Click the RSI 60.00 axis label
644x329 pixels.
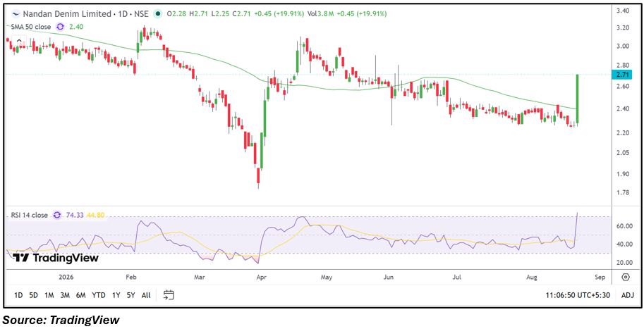[624, 226]
